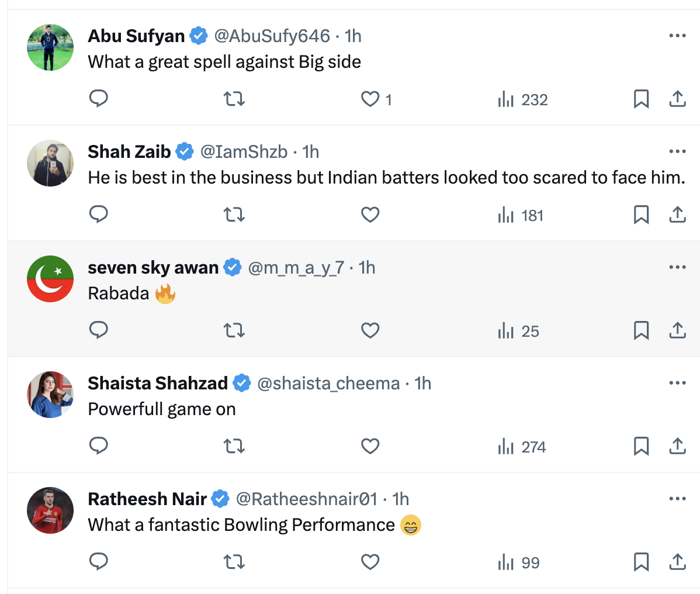Bookmark Shah Zaib's tweet
The width and height of the screenshot is (700, 594).
click(x=641, y=215)
